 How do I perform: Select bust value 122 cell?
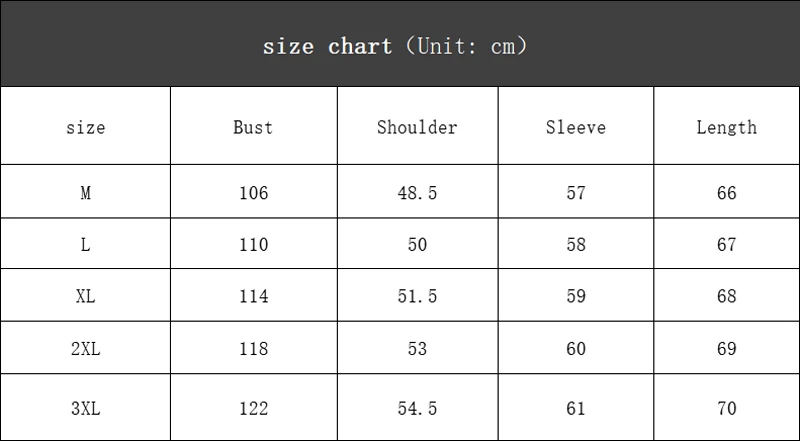point(254,407)
